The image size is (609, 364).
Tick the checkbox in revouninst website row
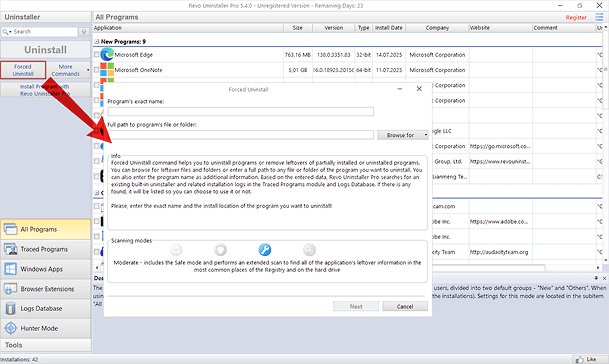click(x=97, y=161)
